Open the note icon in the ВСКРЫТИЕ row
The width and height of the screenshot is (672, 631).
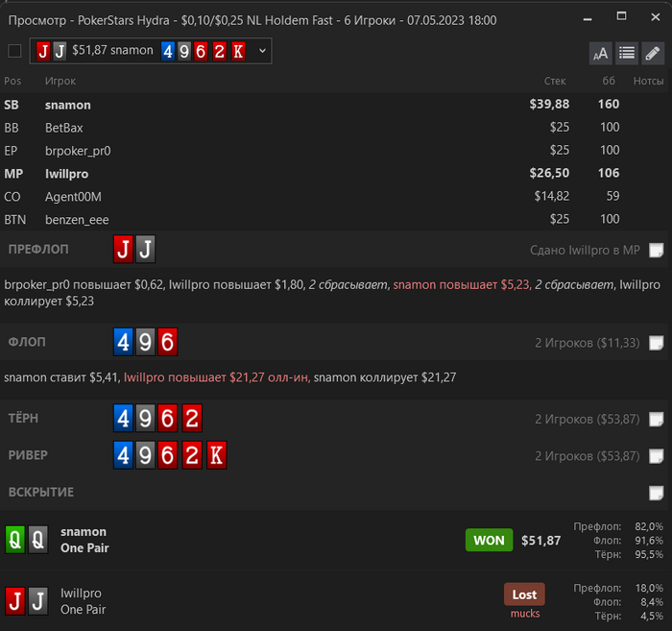656,493
